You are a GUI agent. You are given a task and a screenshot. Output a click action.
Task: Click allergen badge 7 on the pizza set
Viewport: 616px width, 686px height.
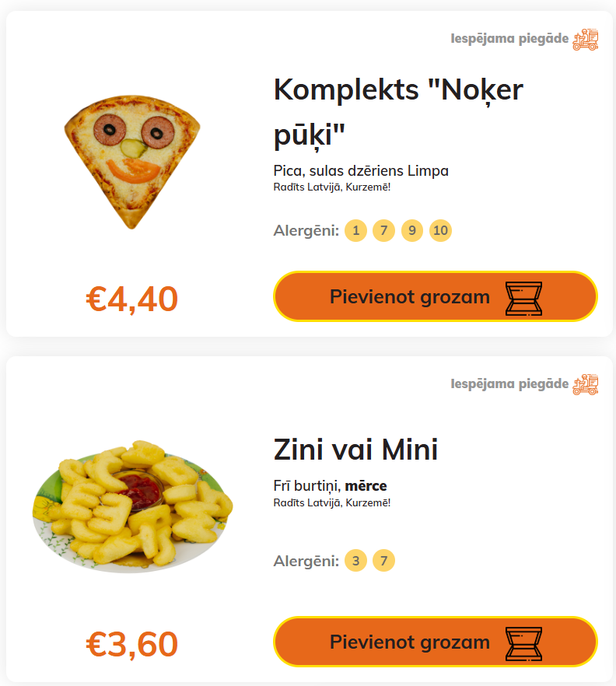(383, 231)
